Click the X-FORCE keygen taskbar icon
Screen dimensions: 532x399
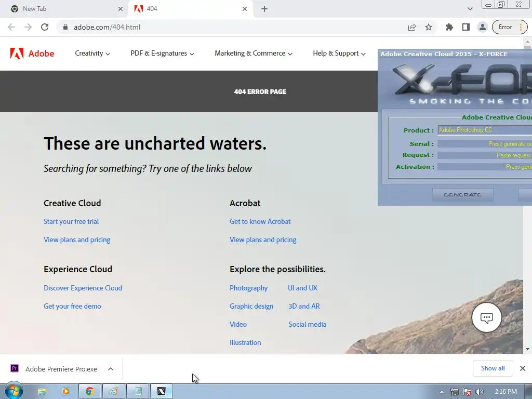pos(162,392)
